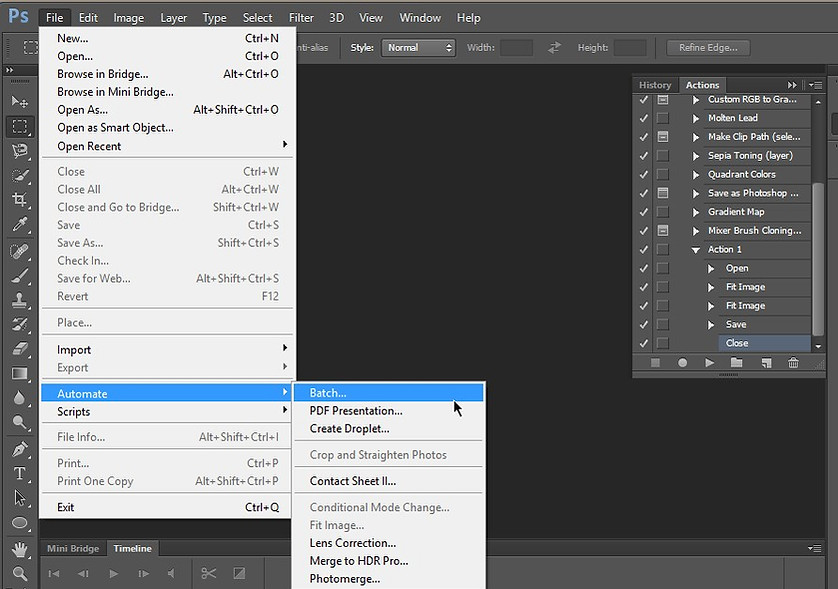Go to first frame in Timeline
838x589 pixels.
pos(54,574)
